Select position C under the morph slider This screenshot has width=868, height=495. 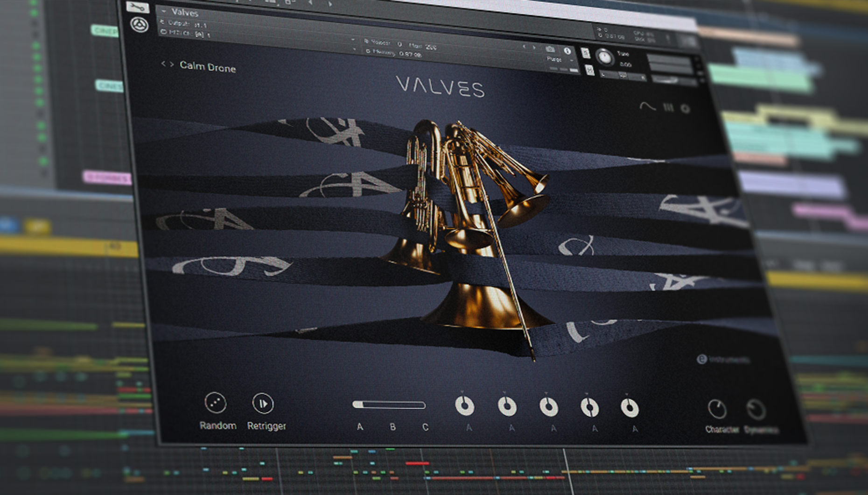pos(426,427)
